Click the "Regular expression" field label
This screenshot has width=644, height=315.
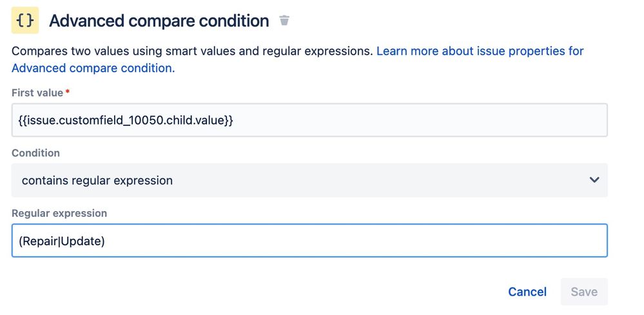[x=59, y=213]
